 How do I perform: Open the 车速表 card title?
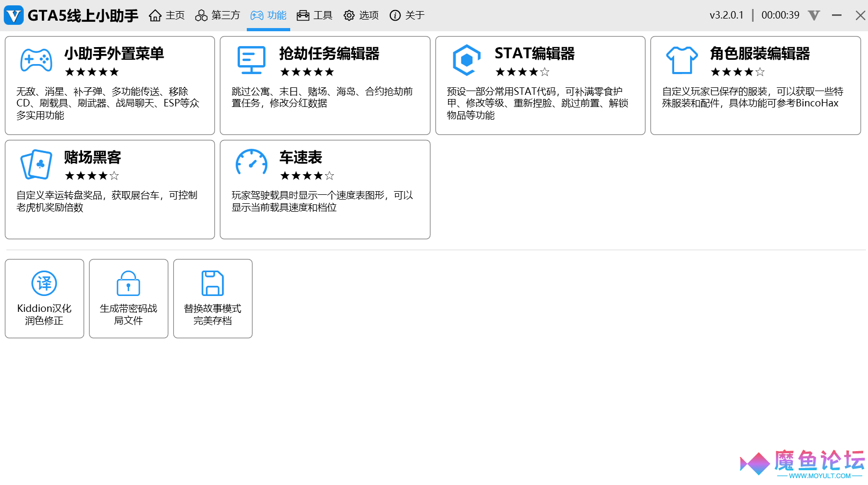click(301, 157)
